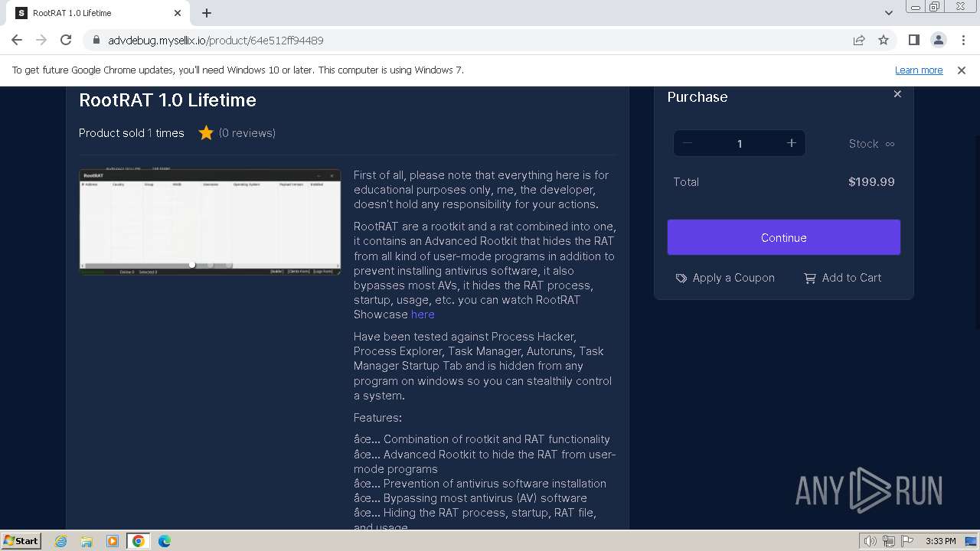The width and height of the screenshot is (980, 551).
Task: Go forward in browser history
Action: 41,40
